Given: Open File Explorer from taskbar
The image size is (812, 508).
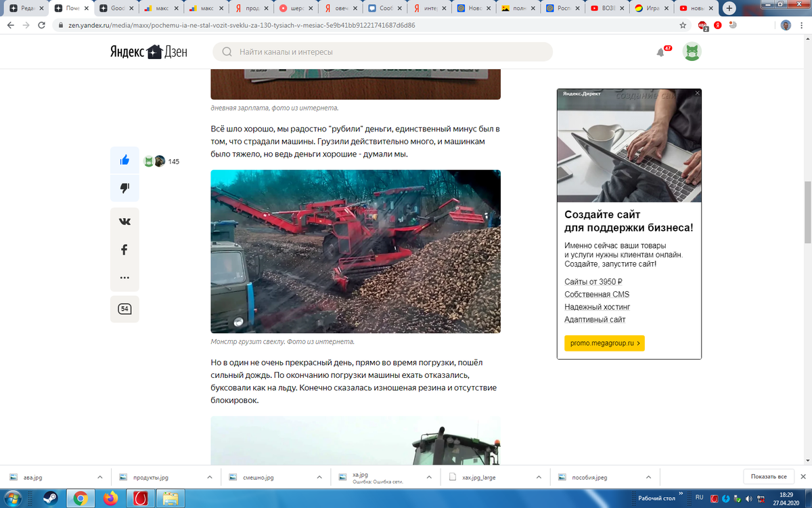Looking at the screenshot, I should tap(171, 499).
